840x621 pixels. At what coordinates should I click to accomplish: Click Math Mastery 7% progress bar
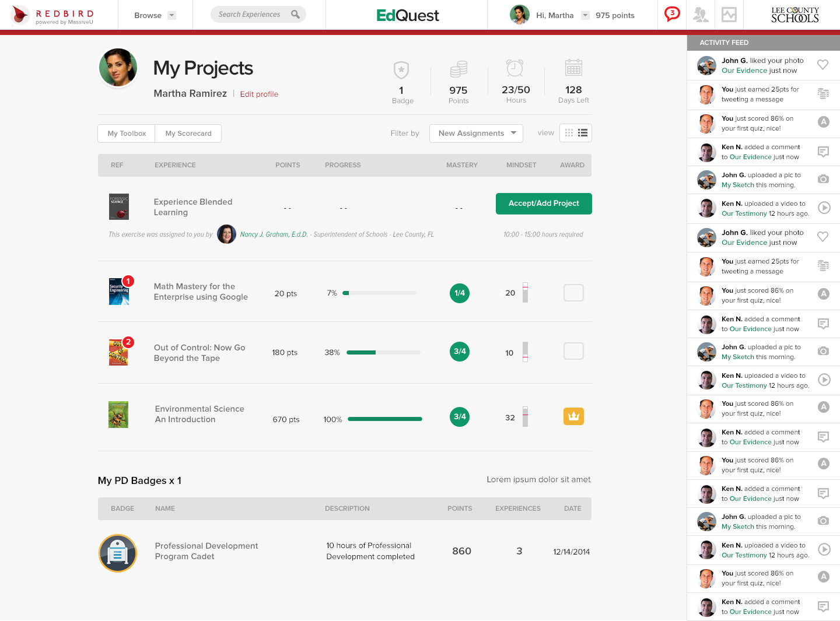pyautogui.click(x=380, y=293)
